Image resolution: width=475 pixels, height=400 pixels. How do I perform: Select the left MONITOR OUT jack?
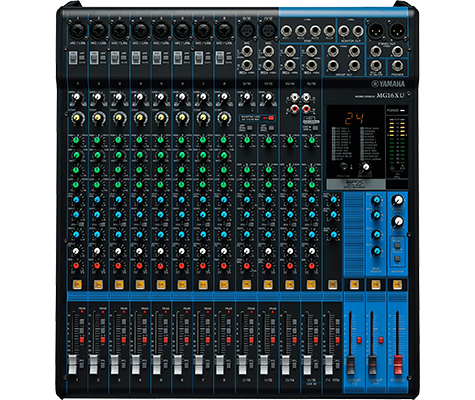pyautogui.click(x=343, y=31)
